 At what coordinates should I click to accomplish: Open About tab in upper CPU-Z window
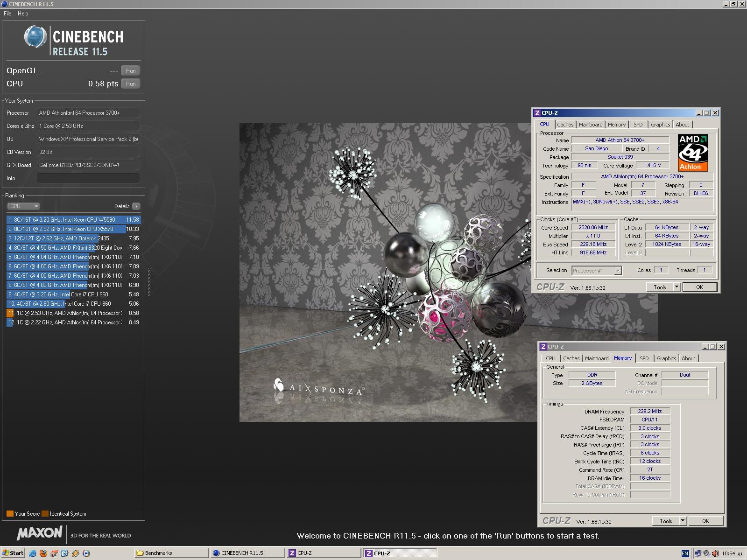point(682,125)
